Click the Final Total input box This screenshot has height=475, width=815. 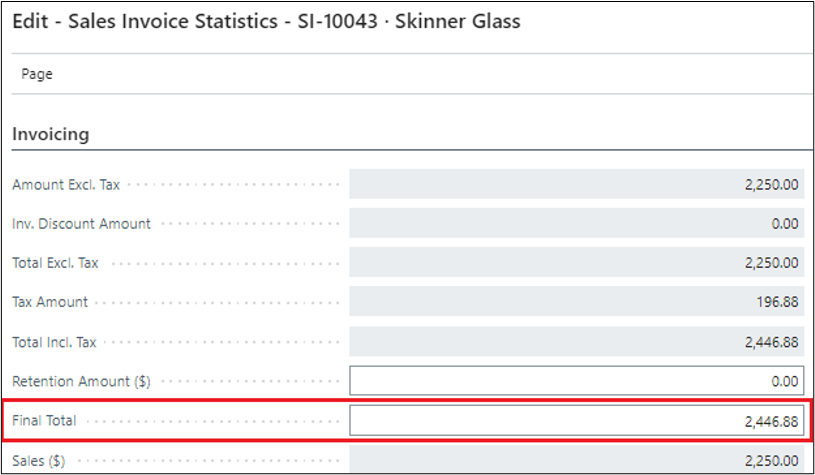(x=576, y=421)
